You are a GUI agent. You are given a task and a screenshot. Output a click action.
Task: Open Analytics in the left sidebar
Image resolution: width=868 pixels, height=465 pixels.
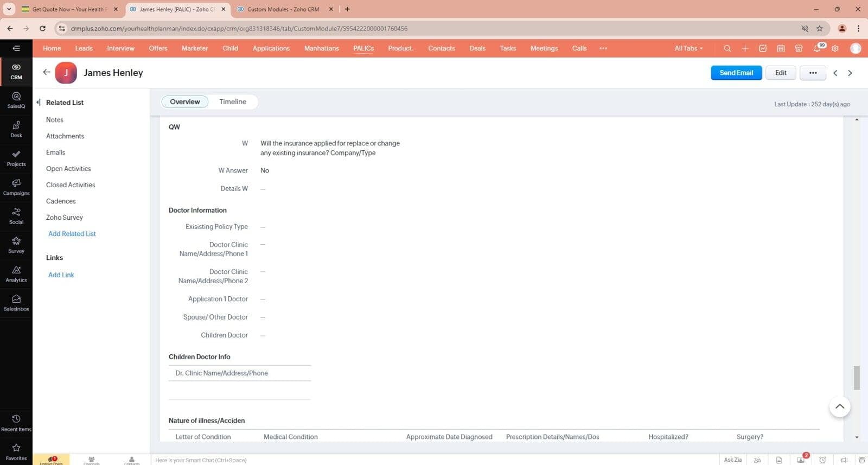(16, 273)
